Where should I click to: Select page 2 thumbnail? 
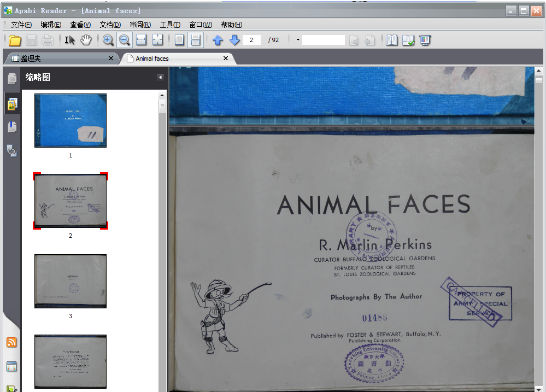71,201
